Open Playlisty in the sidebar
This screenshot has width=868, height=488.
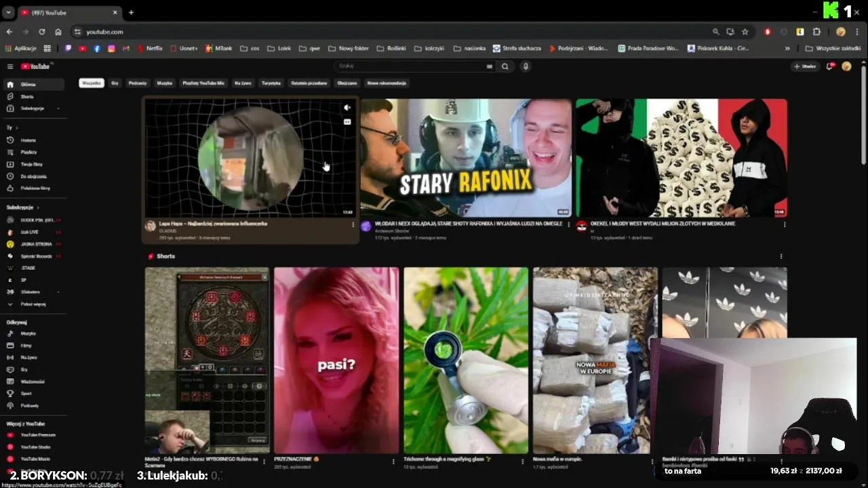[x=34, y=152]
